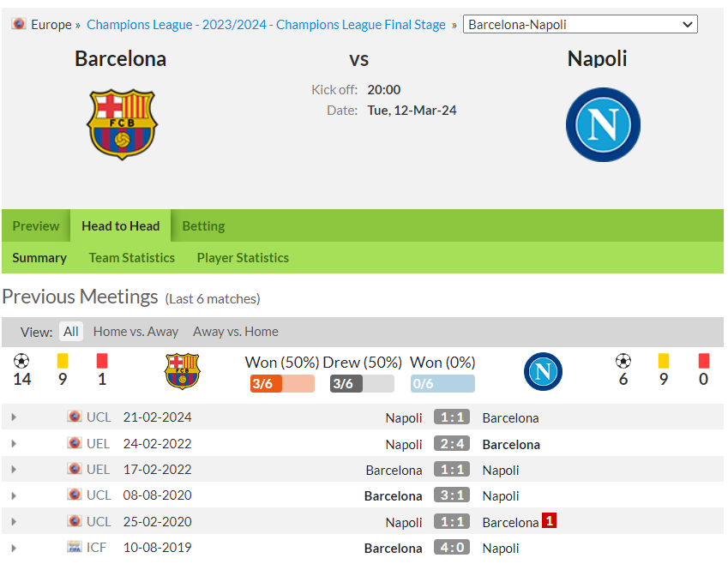Click Napoli's small crest in the summary row
This screenshot has height=576, width=728.
[x=543, y=371]
